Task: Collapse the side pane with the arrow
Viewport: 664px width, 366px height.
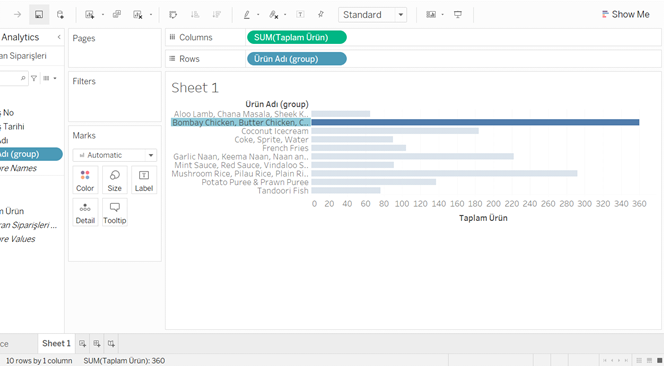Action: (59, 37)
